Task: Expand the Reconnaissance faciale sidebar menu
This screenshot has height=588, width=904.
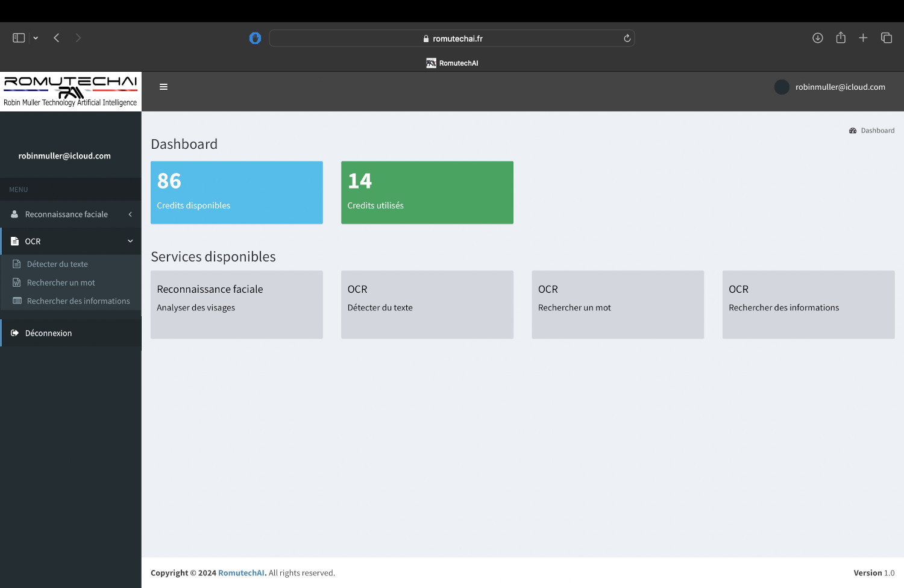Action: tap(71, 214)
